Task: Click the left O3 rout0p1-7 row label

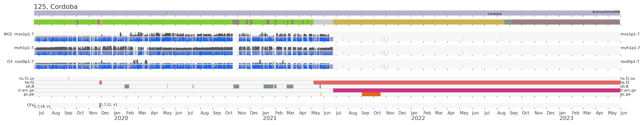Action: tap(20, 62)
